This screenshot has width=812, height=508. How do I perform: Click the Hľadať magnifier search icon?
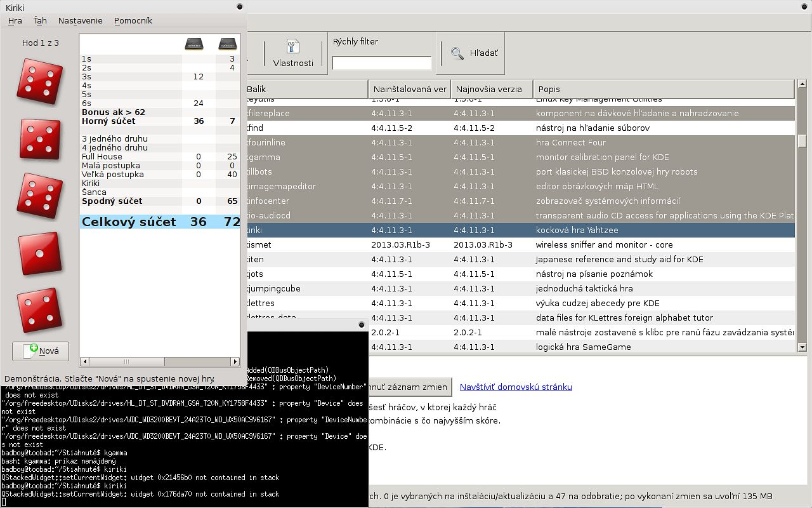pos(457,53)
